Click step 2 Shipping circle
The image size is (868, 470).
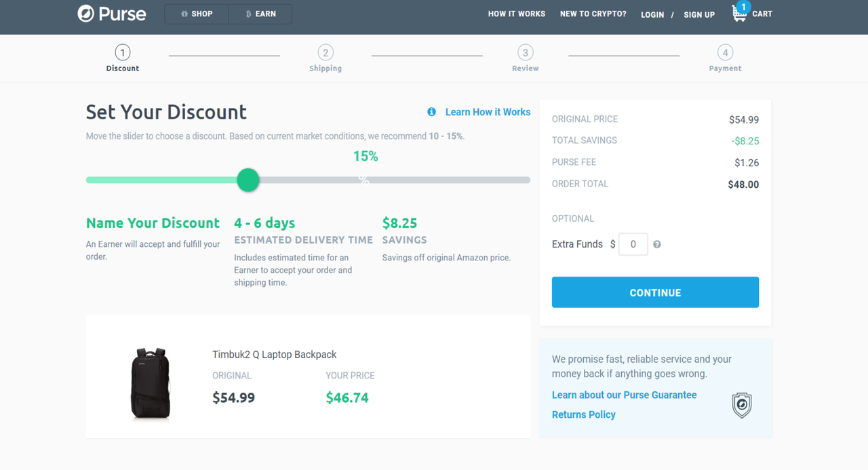(x=325, y=53)
